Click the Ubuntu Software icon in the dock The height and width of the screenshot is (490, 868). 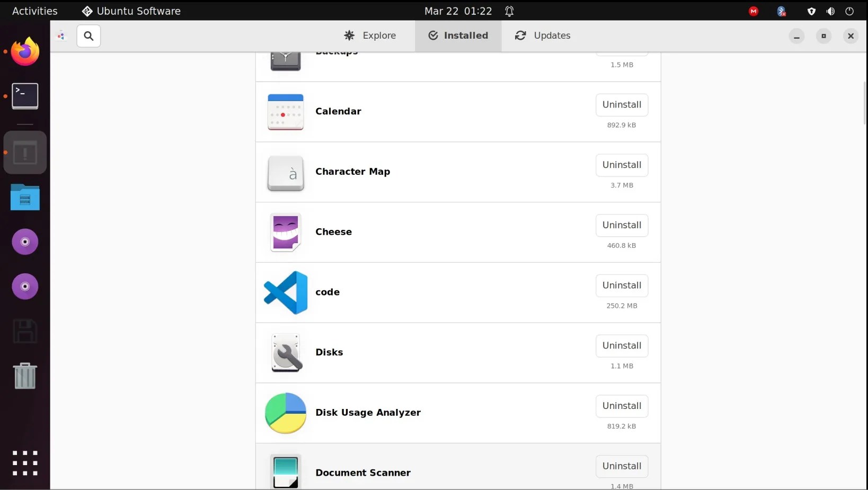25,153
